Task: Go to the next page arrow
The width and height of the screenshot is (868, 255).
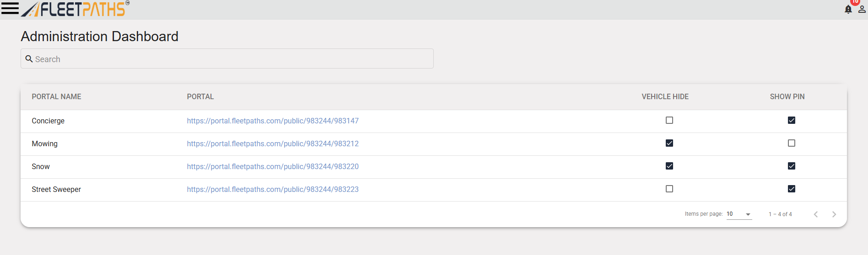Action: [x=834, y=214]
